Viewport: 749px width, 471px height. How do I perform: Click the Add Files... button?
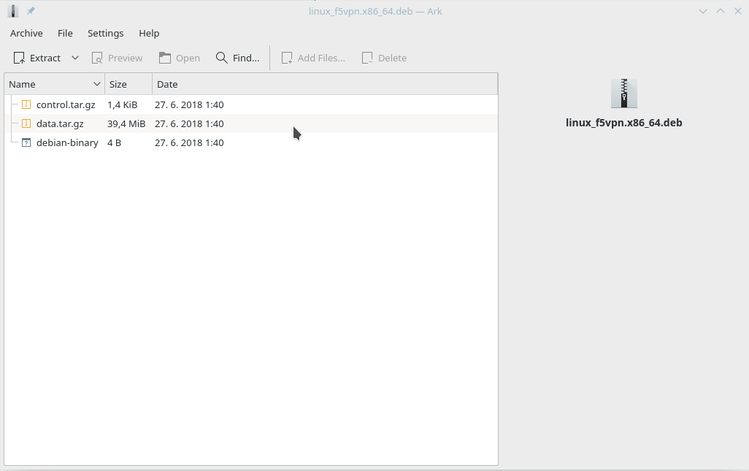click(313, 58)
